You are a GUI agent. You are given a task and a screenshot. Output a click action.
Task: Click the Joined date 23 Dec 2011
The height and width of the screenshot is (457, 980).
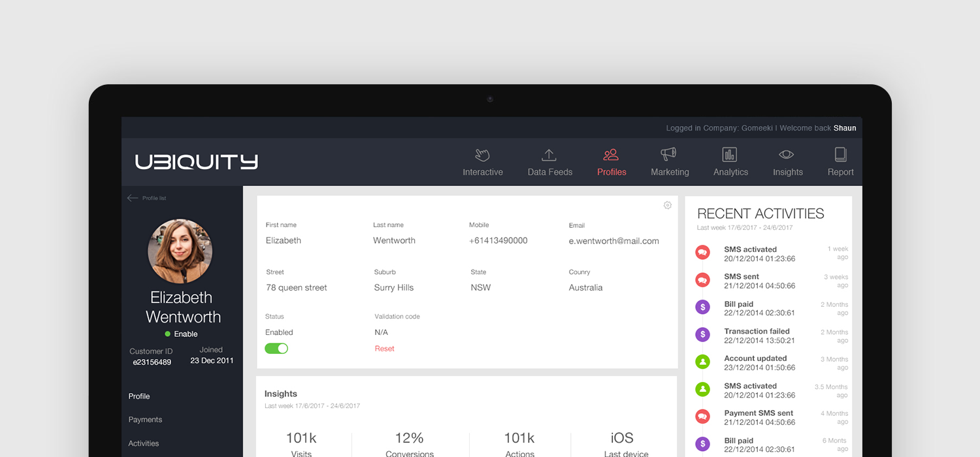tap(212, 360)
